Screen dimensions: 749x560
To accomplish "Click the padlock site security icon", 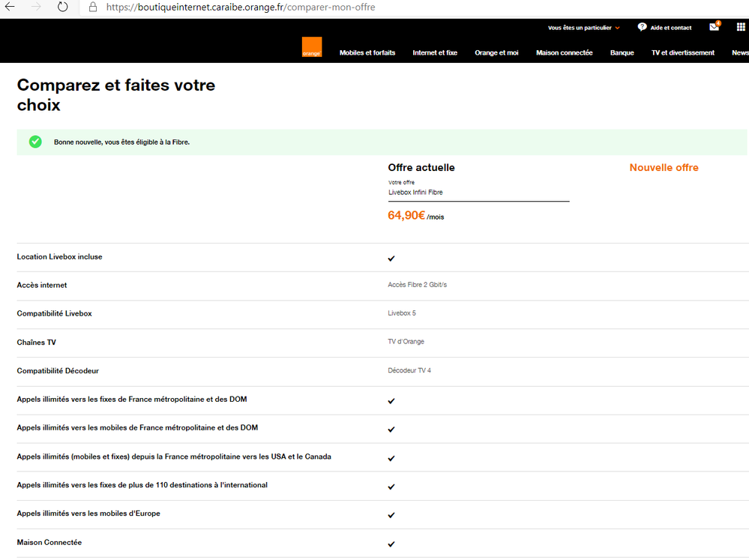I will point(93,7).
